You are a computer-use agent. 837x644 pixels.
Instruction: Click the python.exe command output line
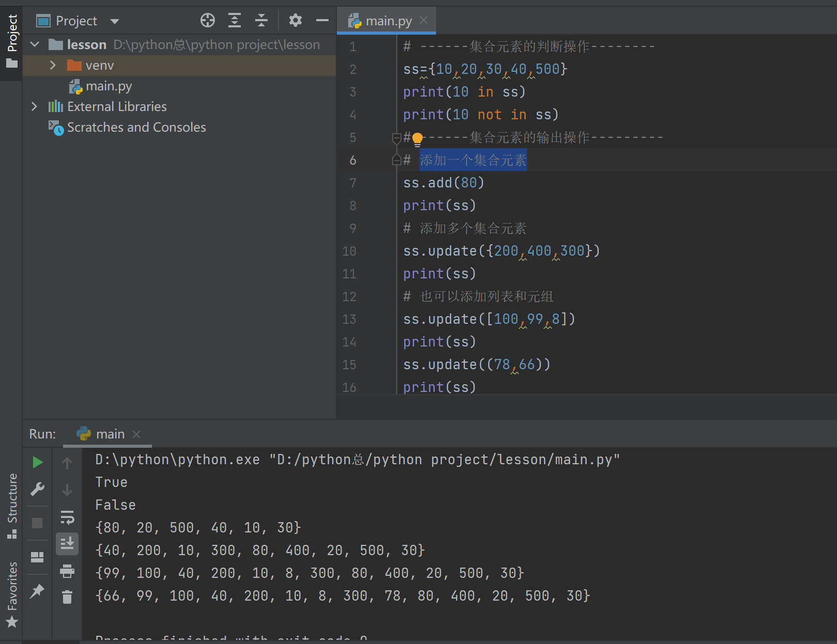point(358,460)
